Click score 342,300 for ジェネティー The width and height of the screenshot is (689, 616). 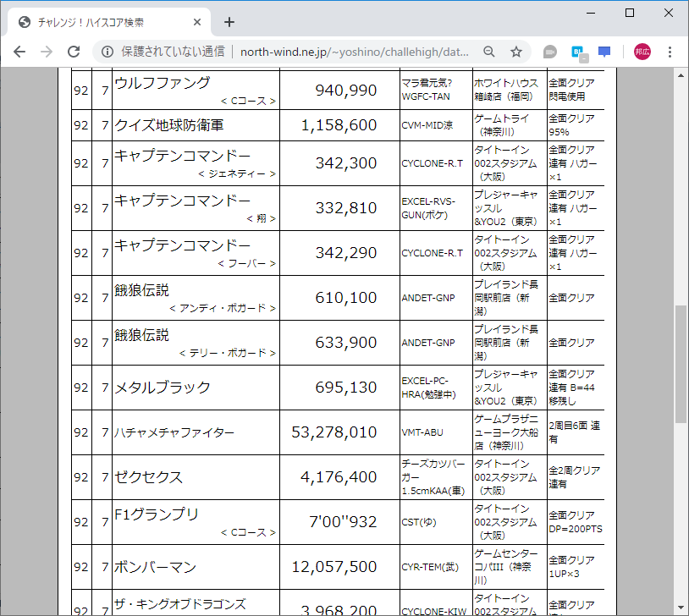pyautogui.click(x=346, y=163)
